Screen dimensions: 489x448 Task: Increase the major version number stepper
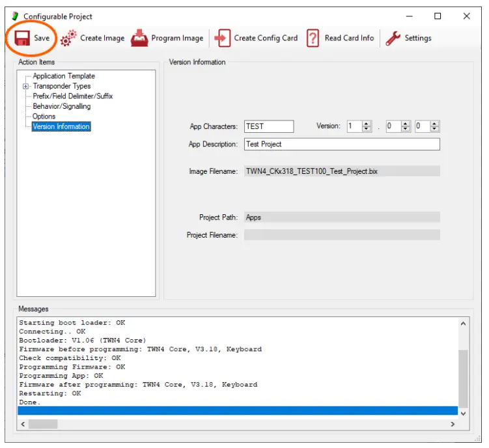point(367,124)
